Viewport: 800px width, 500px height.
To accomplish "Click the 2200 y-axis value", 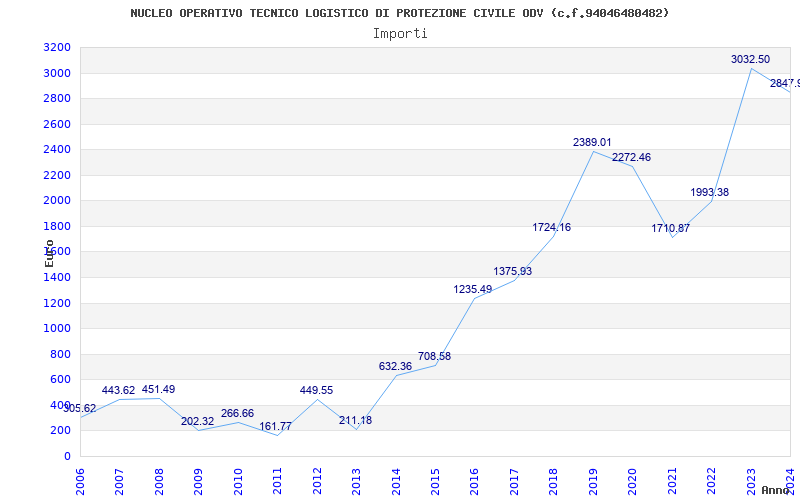I will [57, 175].
